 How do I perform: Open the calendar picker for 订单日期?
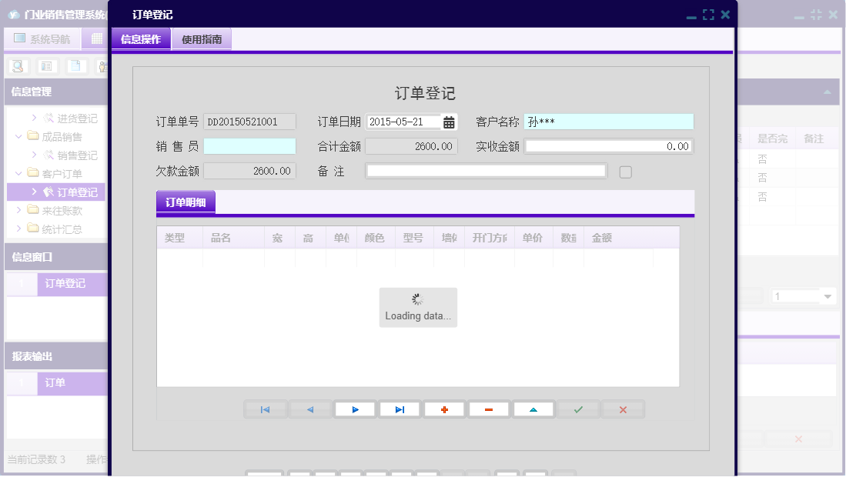(x=447, y=121)
